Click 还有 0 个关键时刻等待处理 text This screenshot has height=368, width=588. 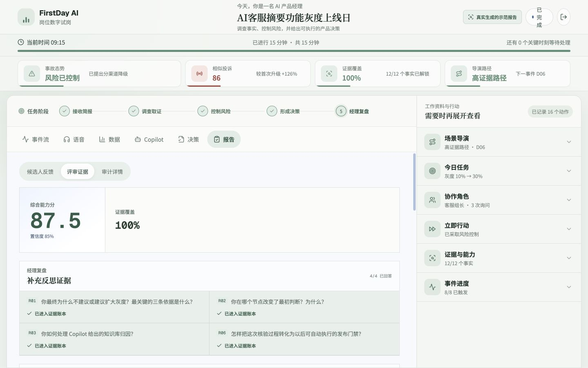coord(538,43)
